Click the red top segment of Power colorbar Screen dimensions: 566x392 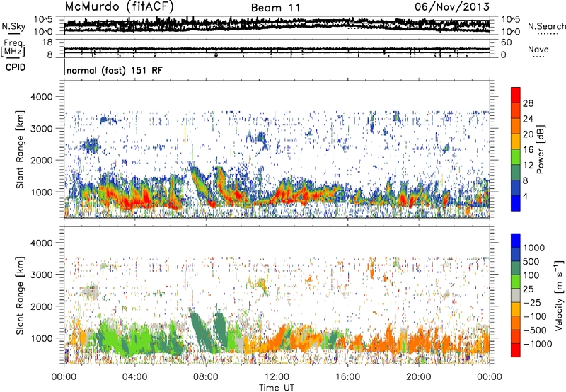tap(516, 95)
